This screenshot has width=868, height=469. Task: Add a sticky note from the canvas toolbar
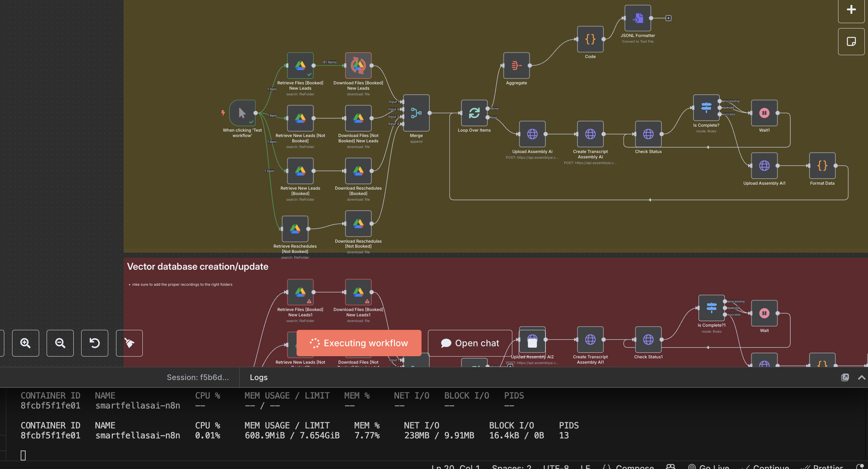(851, 42)
